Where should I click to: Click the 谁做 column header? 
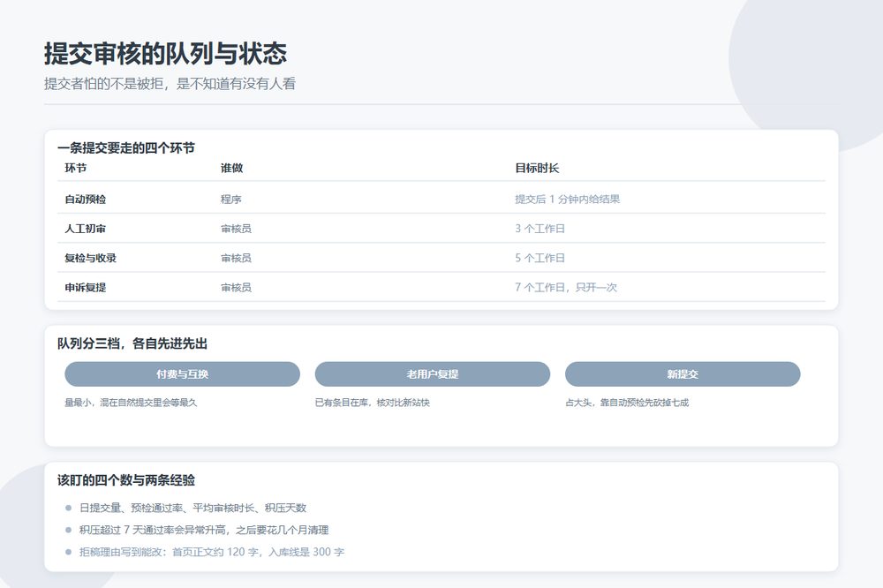coord(231,168)
